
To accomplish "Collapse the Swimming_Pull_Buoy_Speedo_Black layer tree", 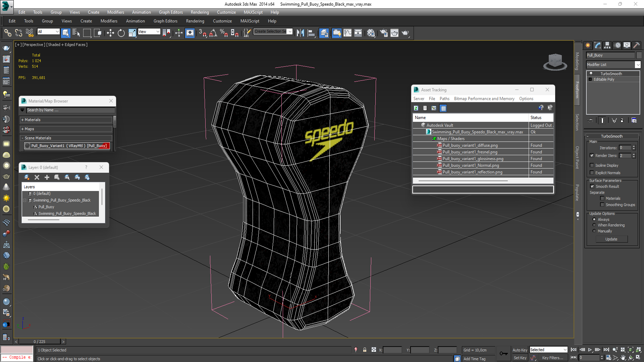I will [25, 200].
